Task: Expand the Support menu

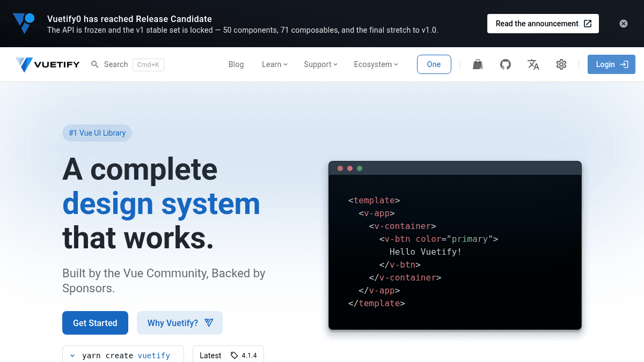Action: [x=320, y=64]
